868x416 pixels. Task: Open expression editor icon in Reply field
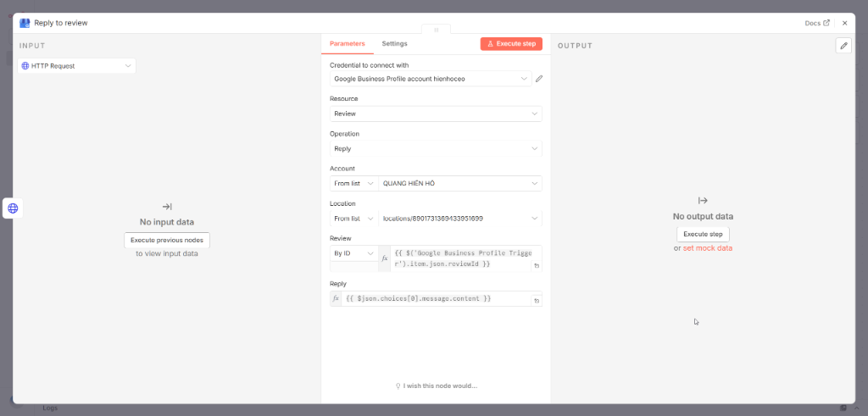pos(537,301)
